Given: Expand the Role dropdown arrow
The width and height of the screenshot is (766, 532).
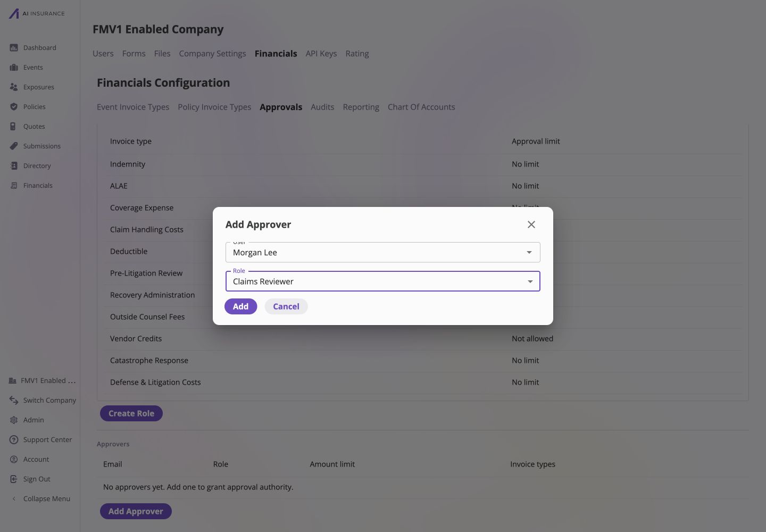Looking at the screenshot, I should pos(530,281).
